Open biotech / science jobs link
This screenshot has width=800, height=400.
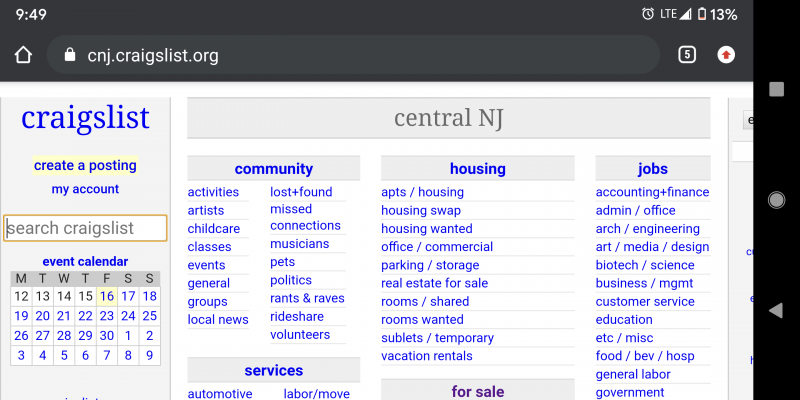click(x=645, y=265)
